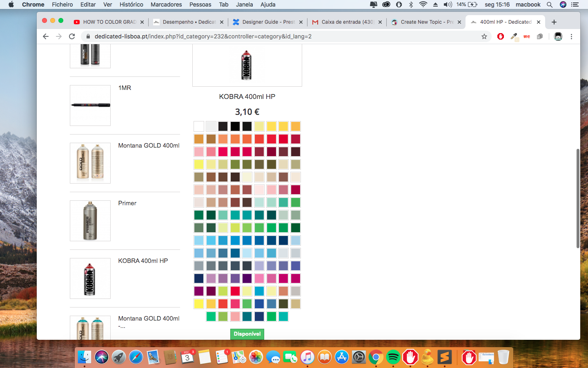Close the HOW TO COLOR GRAD tab

(x=142, y=22)
